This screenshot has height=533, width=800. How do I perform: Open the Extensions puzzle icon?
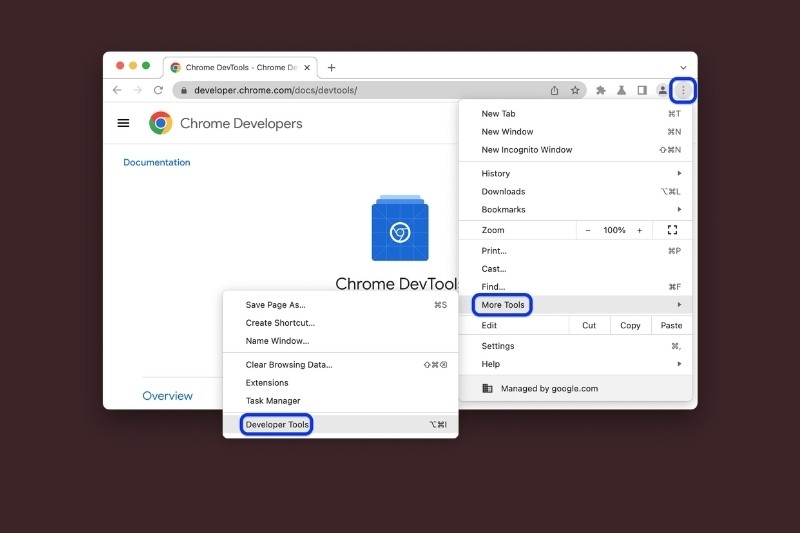pyautogui.click(x=601, y=90)
